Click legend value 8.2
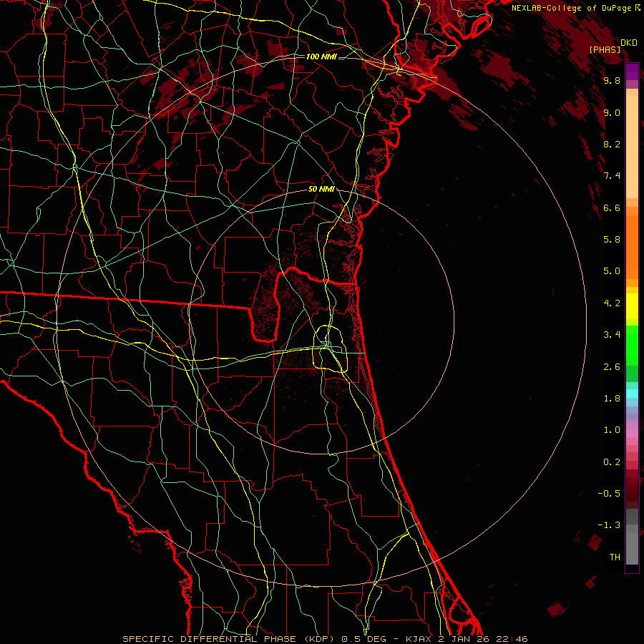Screen dimensions: 644x644 [x=612, y=144]
